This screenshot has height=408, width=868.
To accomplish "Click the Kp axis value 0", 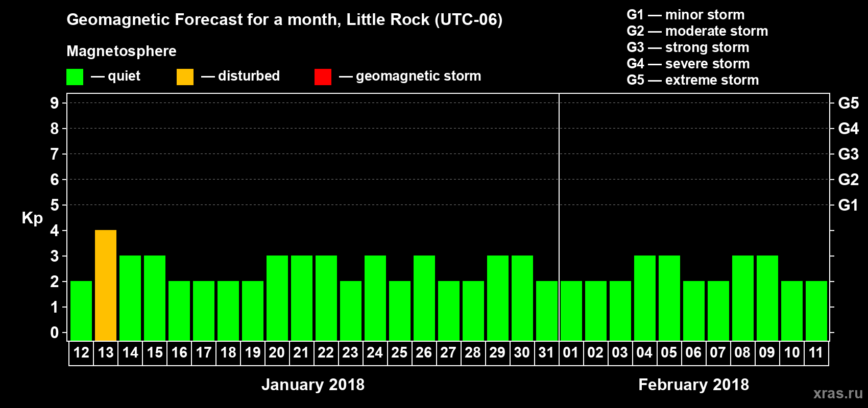I will [55, 333].
